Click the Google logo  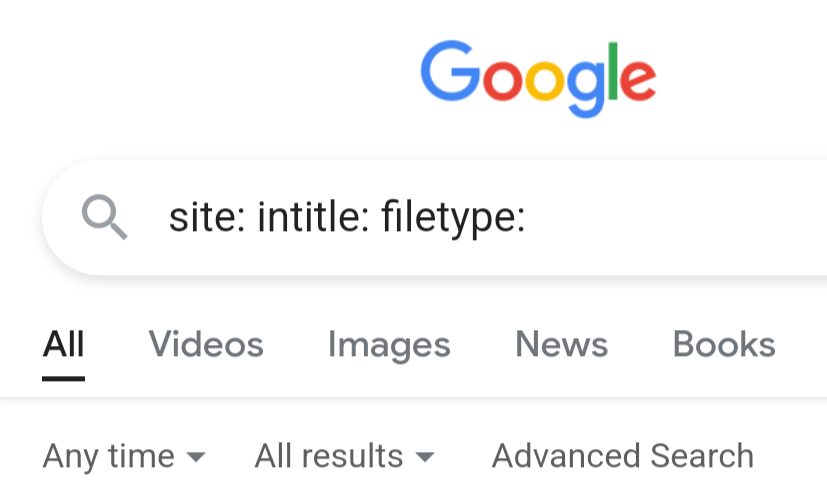(x=538, y=77)
